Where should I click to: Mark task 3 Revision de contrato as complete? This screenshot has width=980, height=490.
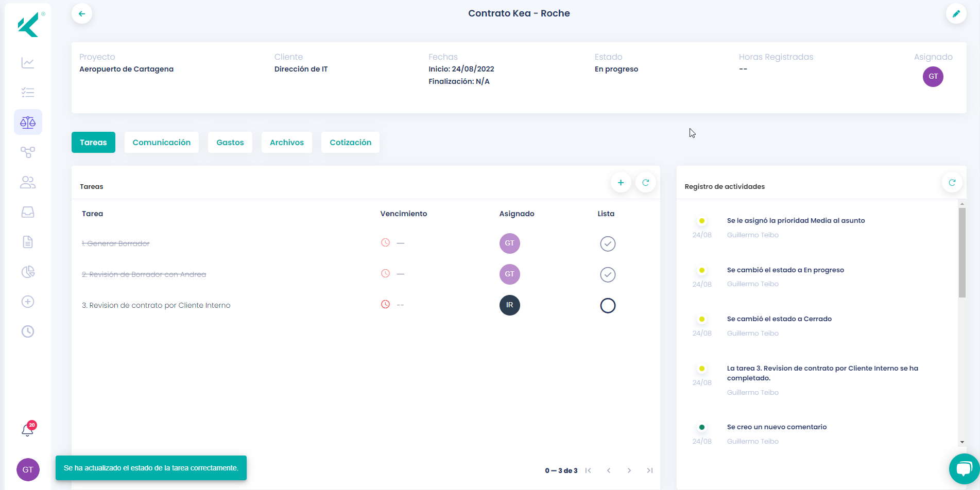608,305
